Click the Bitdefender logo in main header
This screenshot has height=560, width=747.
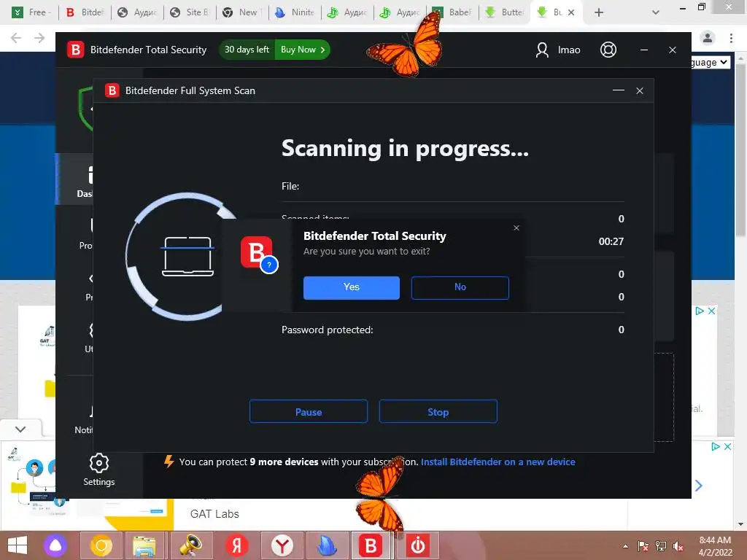click(x=75, y=50)
